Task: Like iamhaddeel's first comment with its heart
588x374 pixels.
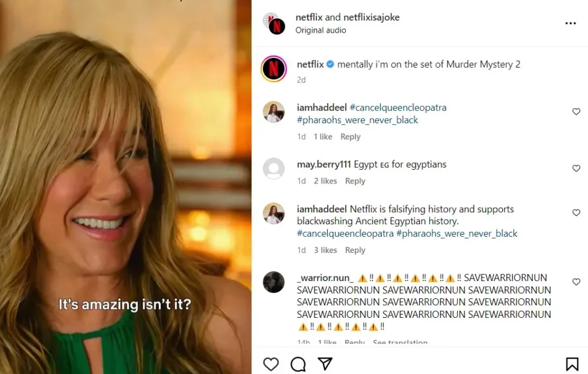Action: click(x=576, y=112)
